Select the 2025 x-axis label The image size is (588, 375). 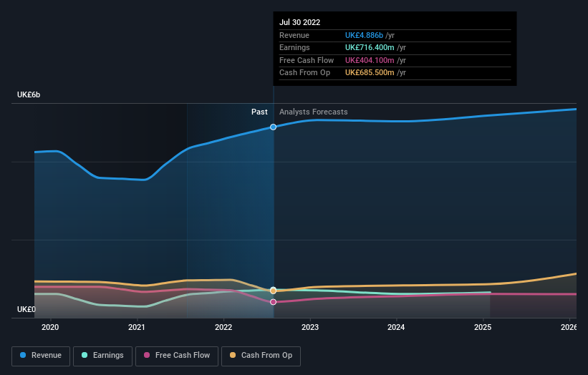[x=483, y=327]
